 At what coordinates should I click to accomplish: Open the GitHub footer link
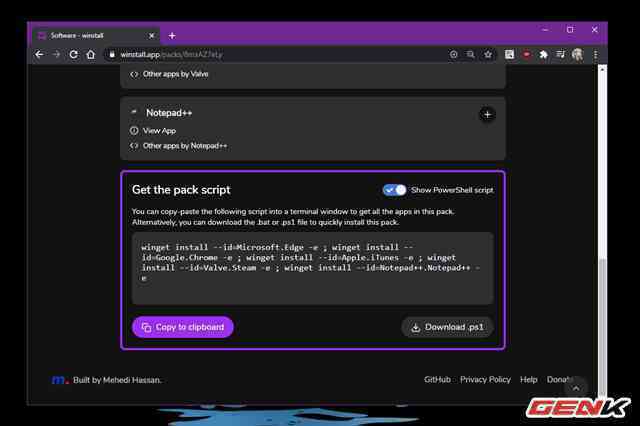click(437, 379)
